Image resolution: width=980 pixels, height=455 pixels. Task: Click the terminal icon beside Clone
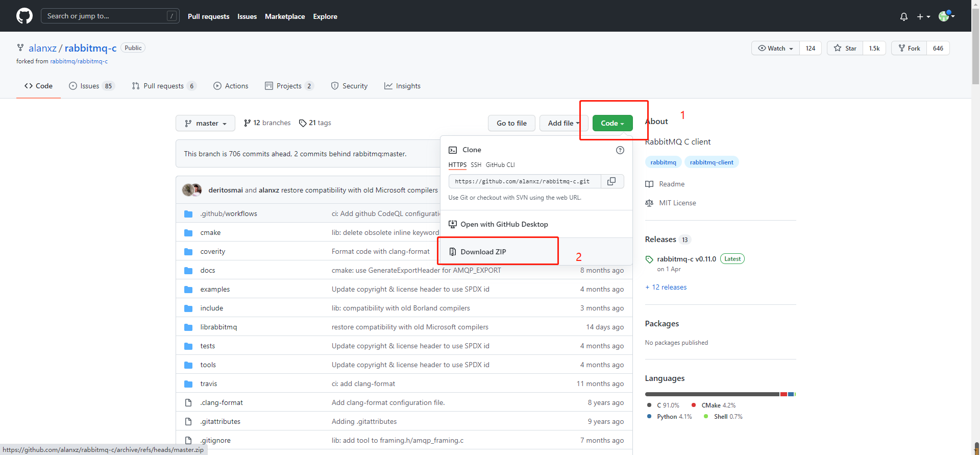(453, 150)
